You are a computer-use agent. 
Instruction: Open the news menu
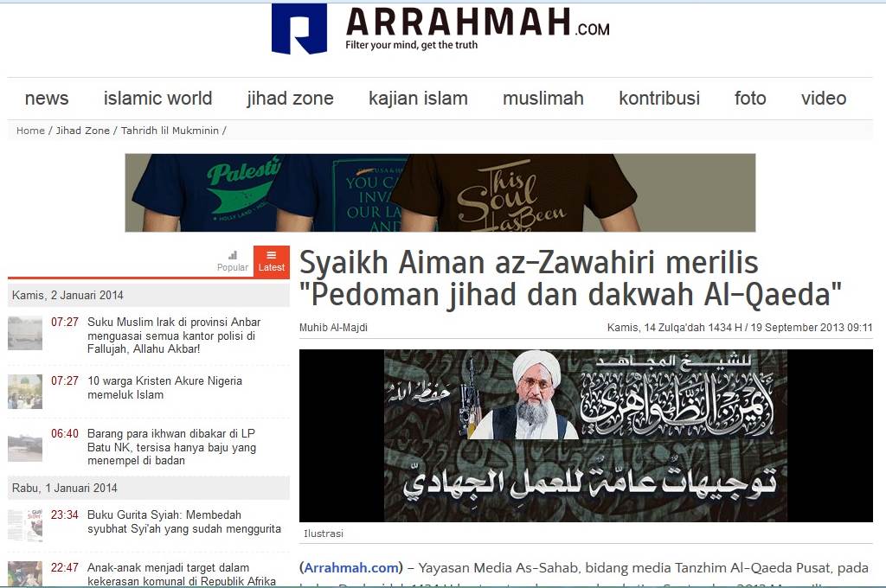[47, 99]
